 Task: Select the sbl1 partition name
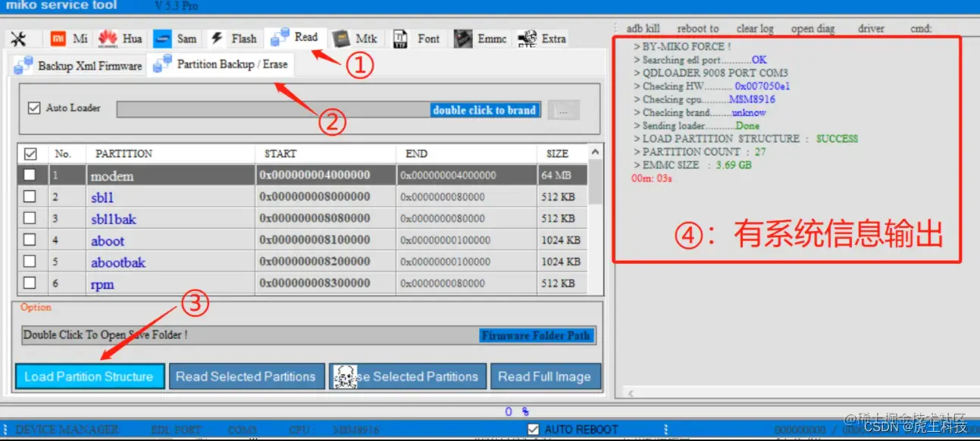coord(102,198)
